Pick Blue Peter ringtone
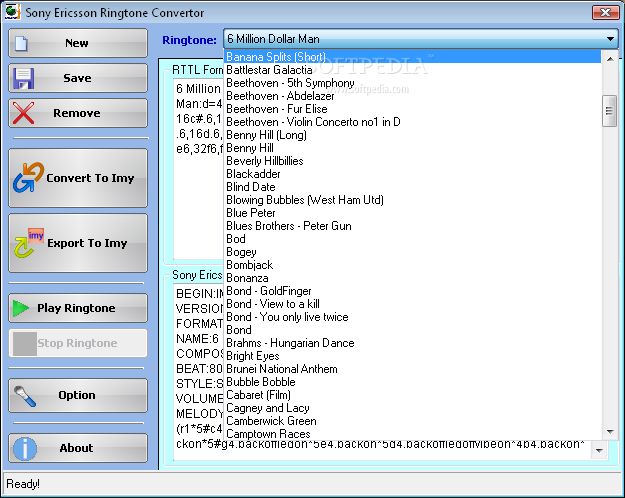Image resolution: width=625 pixels, height=498 pixels. coord(412,213)
